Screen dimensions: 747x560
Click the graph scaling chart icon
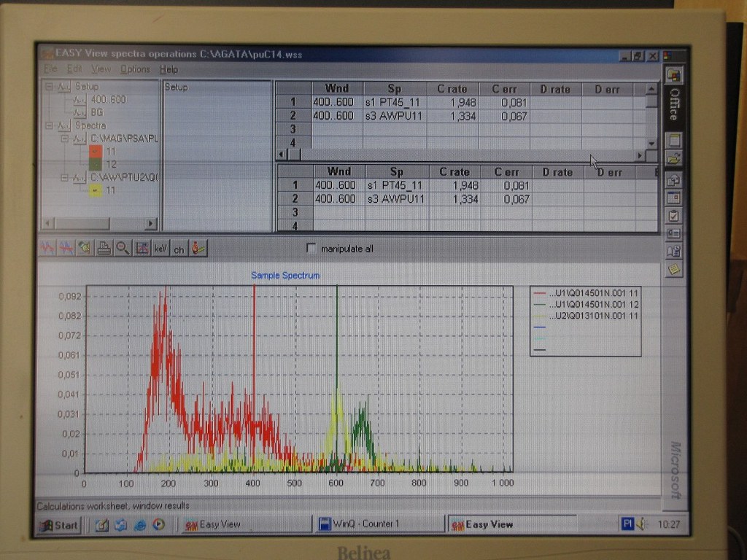click(x=142, y=248)
